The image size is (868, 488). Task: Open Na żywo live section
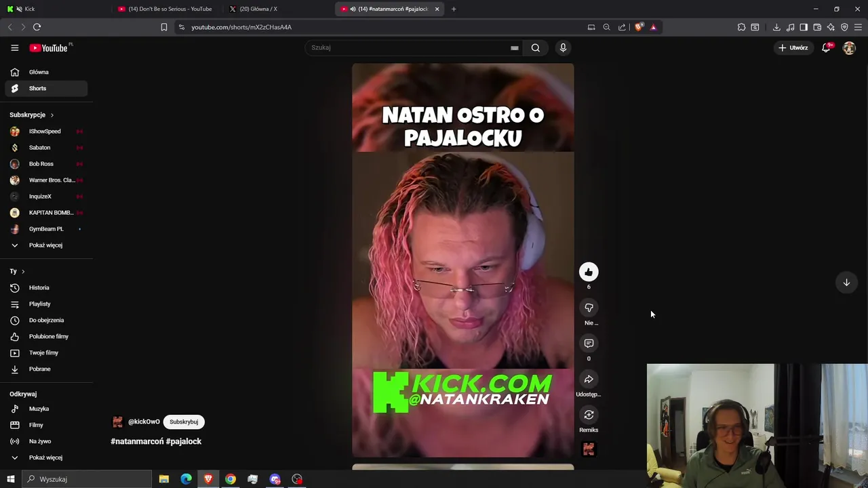[46, 441]
